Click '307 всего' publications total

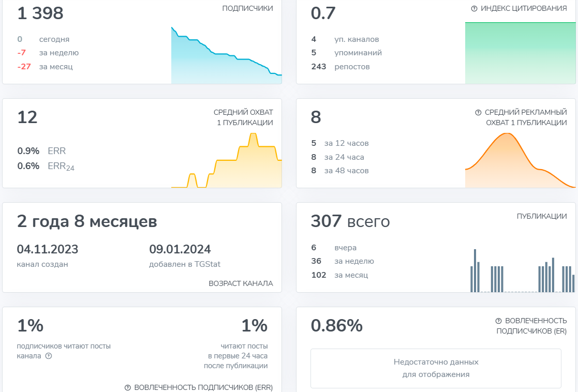click(x=350, y=221)
